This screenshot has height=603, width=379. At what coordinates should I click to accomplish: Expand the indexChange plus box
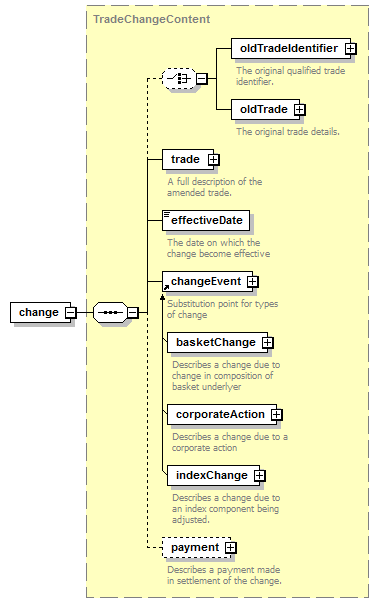(259, 475)
